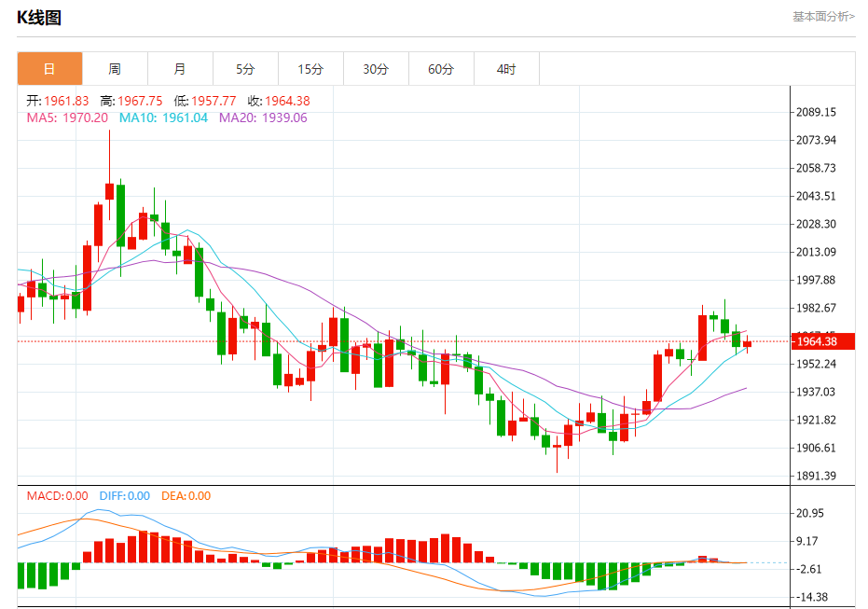Viewport: 868px width, 609px height.
Task: Click the MA10: 1961.04 legend value
Action: (163, 118)
